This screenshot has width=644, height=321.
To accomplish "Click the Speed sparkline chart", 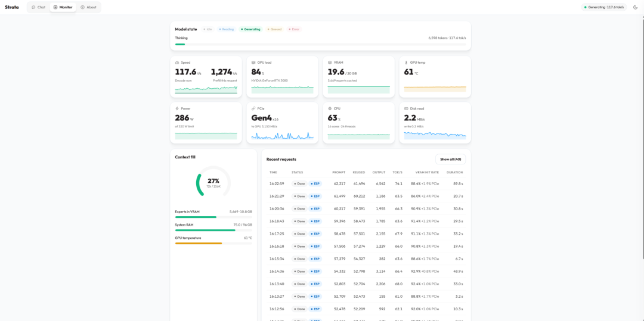I will 206,89.
